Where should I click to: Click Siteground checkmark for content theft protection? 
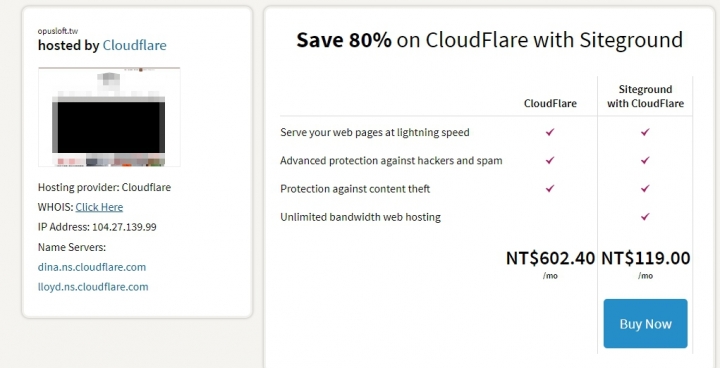645,188
